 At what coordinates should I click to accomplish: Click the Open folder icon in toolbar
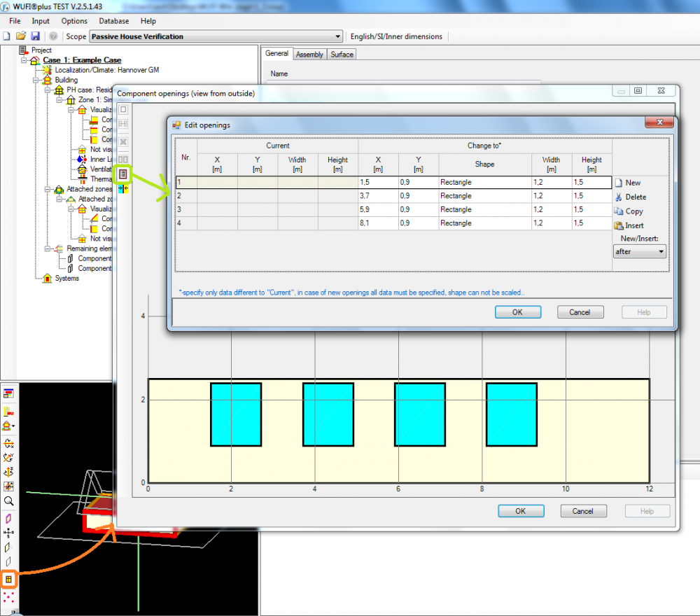click(21, 36)
